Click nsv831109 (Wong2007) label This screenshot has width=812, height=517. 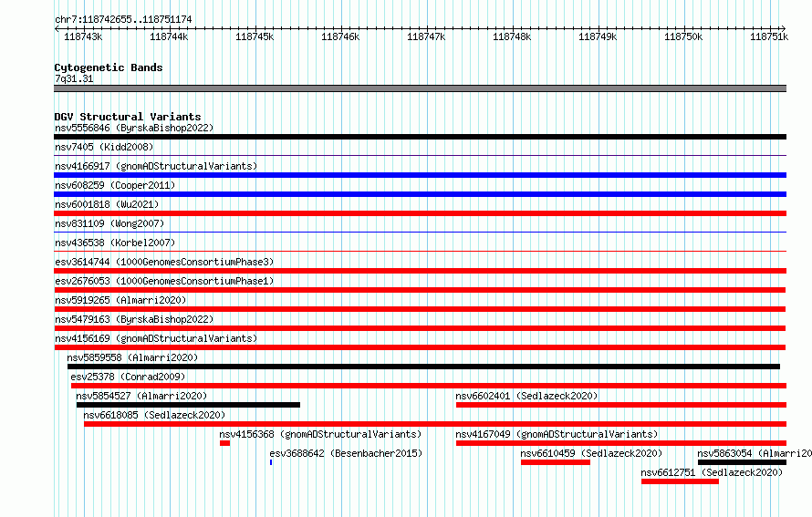point(109,223)
